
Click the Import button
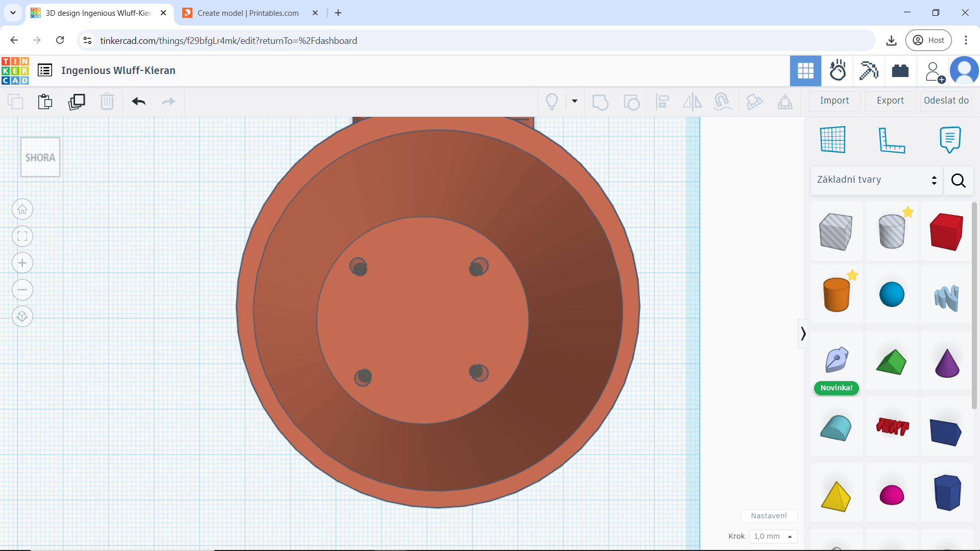pyautogui.click(x=835, y=101)
